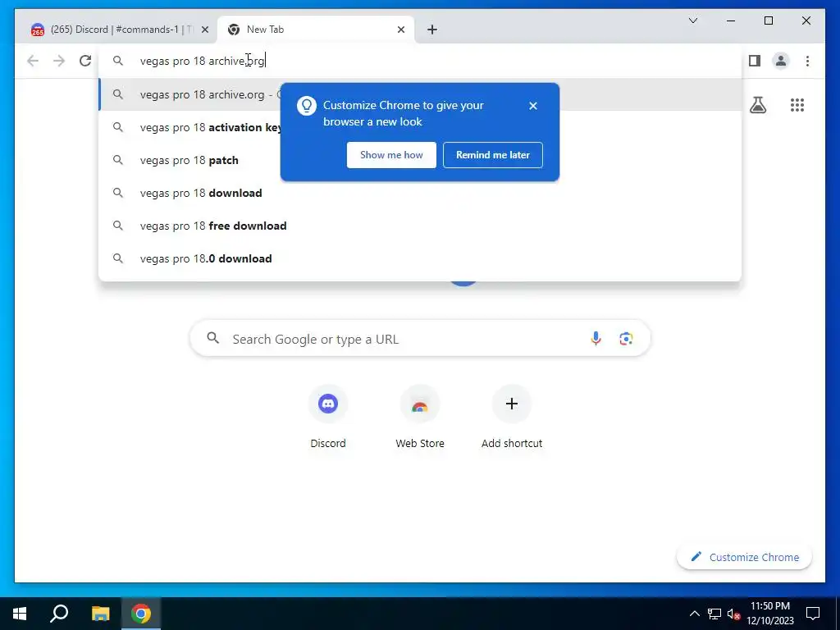This screenshot has width=840, height=630.
Task: Start voice search with microphone icon
Action: [x=596, y=339]
